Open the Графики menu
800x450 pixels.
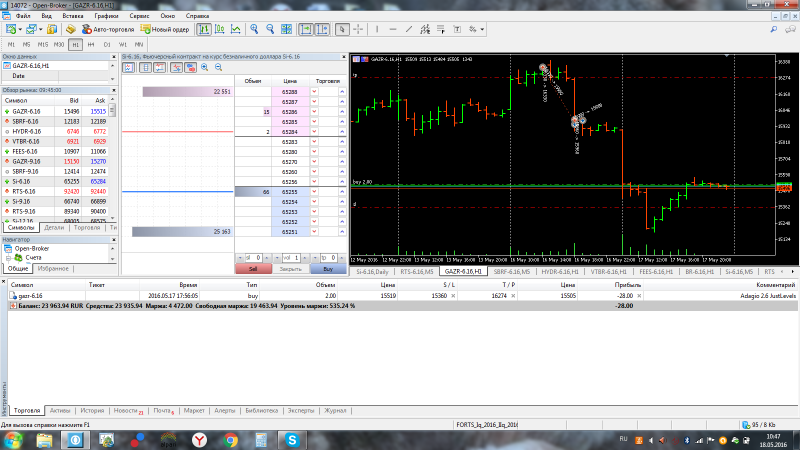pyautogui.click(x=106, y=16)
